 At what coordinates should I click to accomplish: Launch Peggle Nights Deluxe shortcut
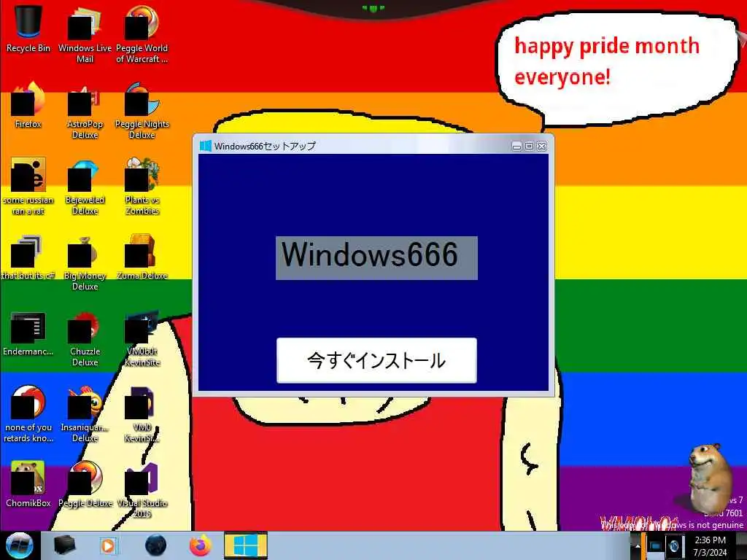pyautogui.click(x=142, y=109)
